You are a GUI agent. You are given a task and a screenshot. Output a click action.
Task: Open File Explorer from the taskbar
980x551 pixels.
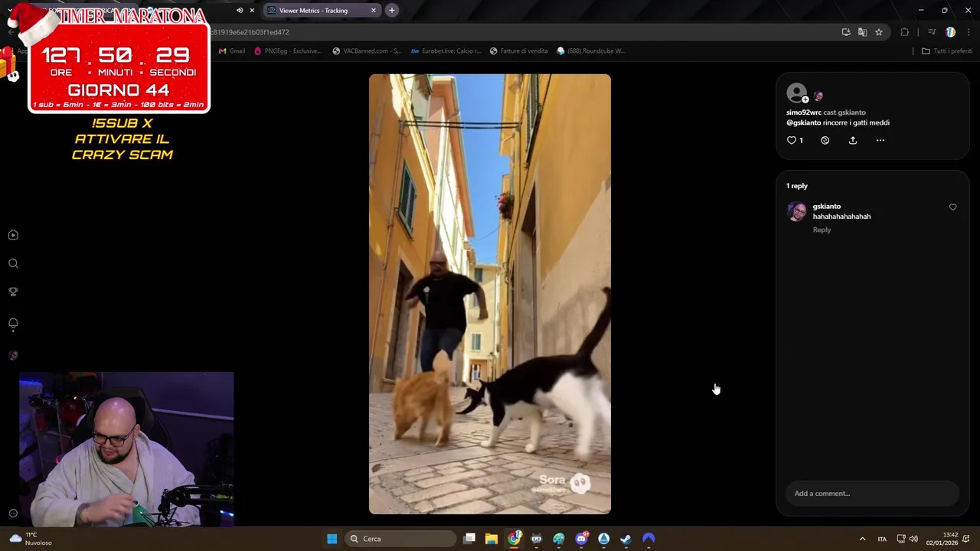point(492,539)
